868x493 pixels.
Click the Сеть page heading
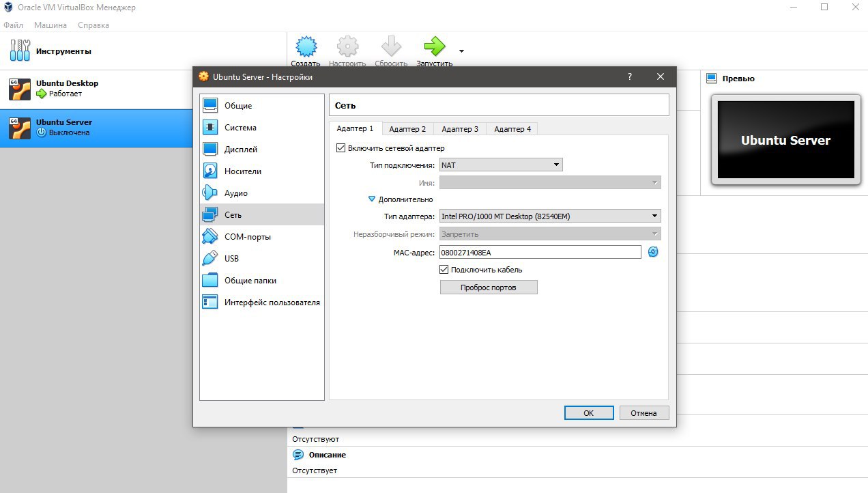click(345, 106)
